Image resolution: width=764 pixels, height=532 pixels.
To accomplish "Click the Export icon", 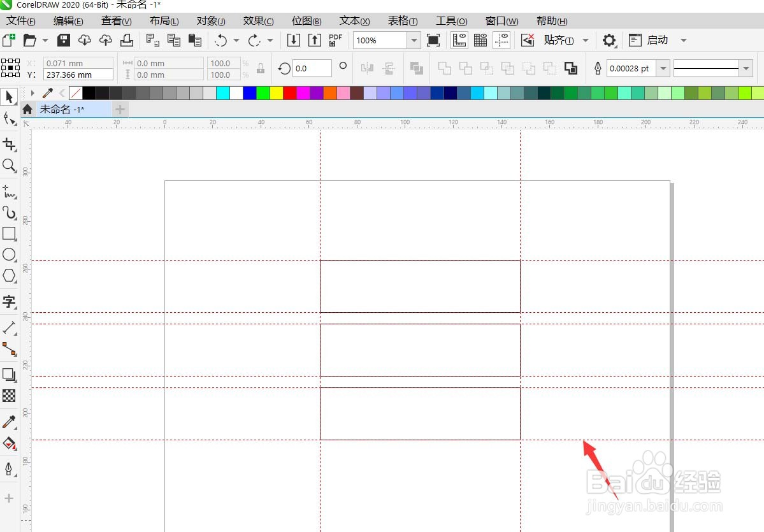I will tap(315, 40).
